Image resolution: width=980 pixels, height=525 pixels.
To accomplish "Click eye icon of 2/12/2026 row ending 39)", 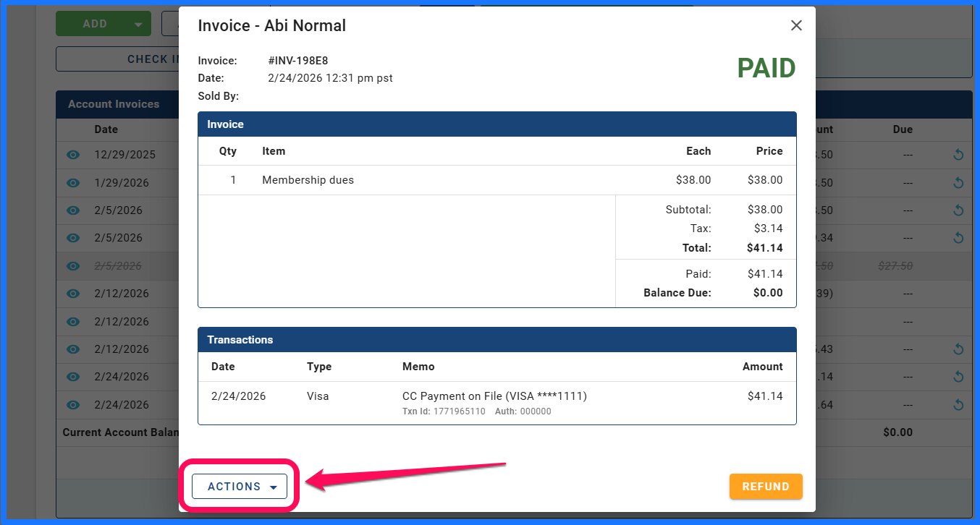I will click(73, 294).
